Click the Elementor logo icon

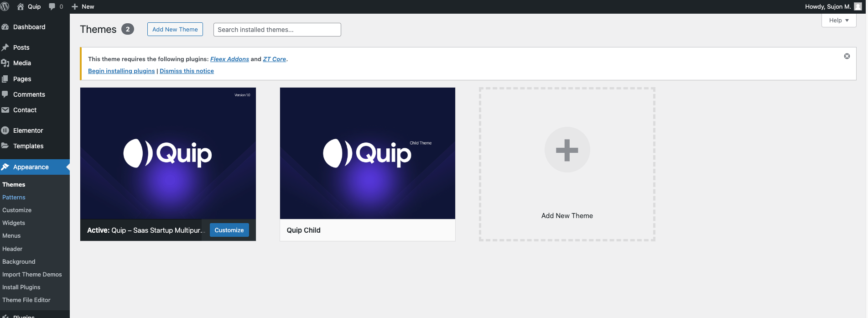point(5,130)
